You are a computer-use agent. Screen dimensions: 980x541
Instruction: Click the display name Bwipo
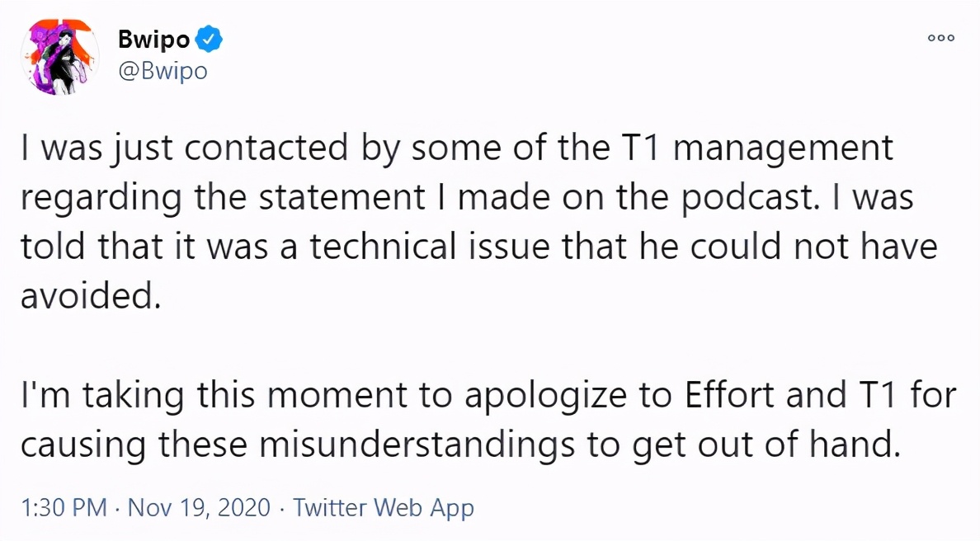pyautogui.click(x=153, y=40)
